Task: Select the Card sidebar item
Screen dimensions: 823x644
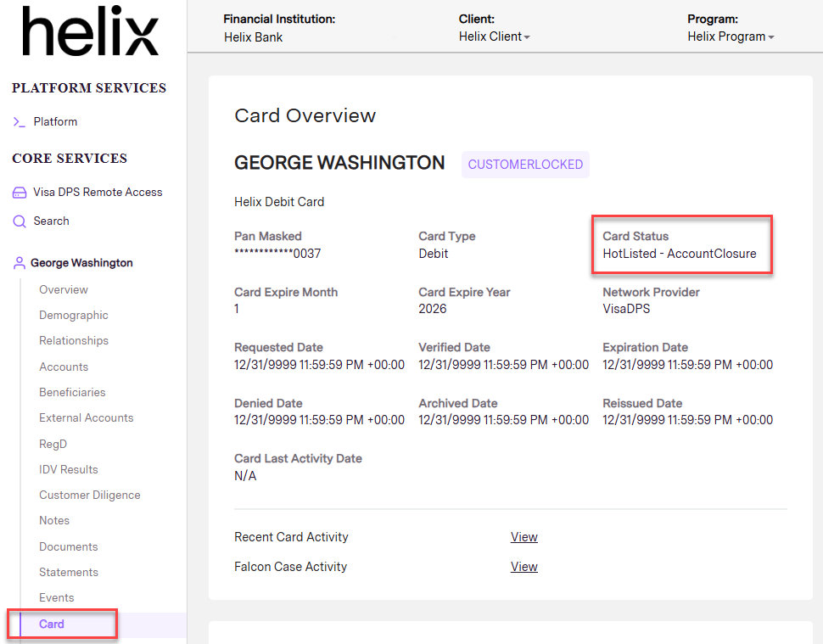Action: [52, 624]
